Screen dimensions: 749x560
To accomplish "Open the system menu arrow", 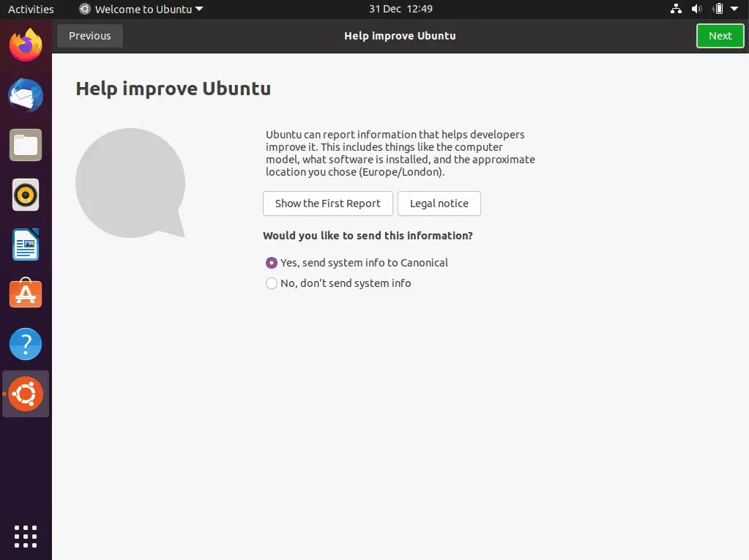I will click(x=734, y=9).
